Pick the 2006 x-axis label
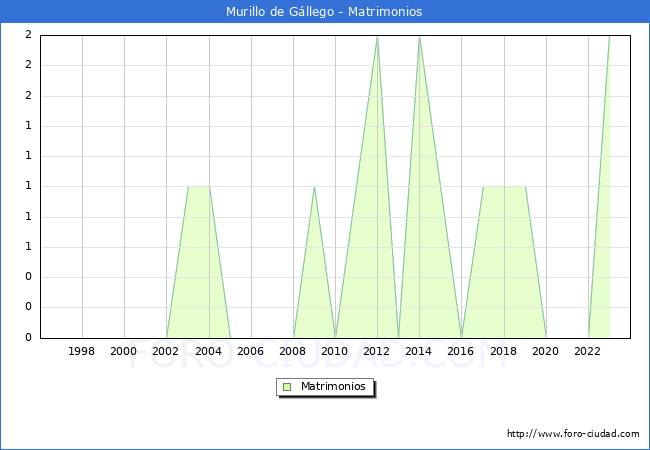Viewport: 650px width, 450px height. click(250, 351)
